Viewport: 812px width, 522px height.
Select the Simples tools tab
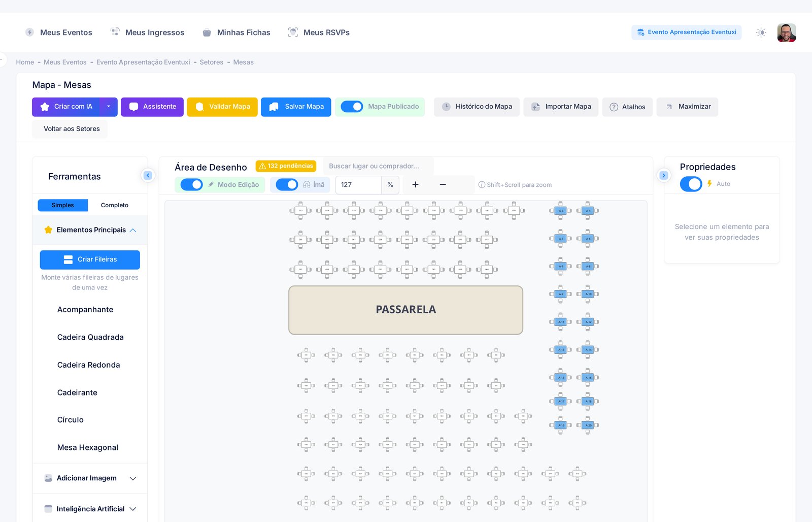tap(63, 205)
